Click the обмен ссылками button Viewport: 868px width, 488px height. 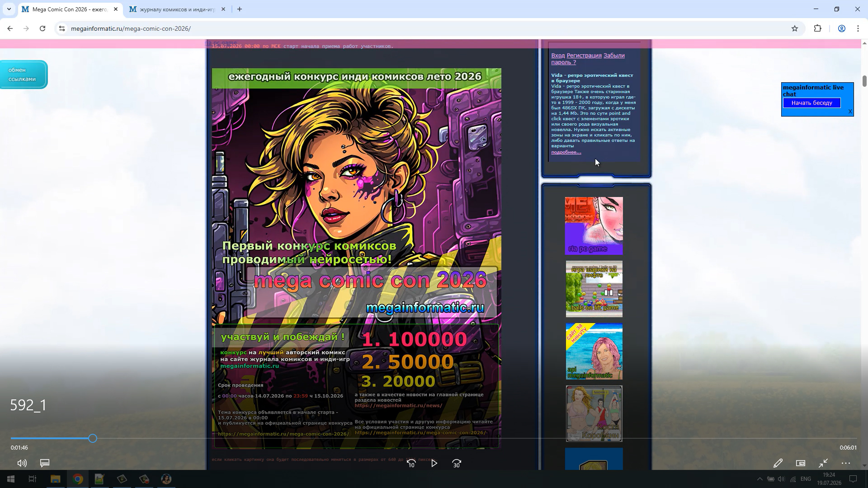pos(24,75)
